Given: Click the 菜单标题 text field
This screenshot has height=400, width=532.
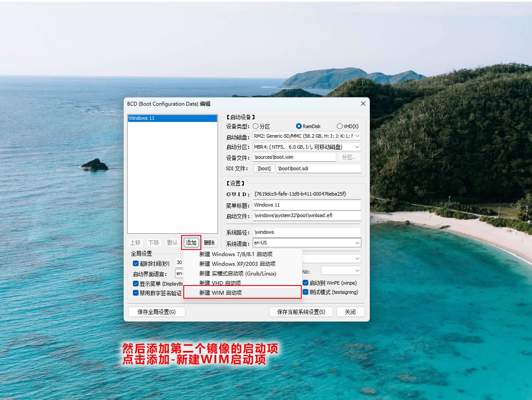Looking at the screenshot, I should tap(307, 205).
